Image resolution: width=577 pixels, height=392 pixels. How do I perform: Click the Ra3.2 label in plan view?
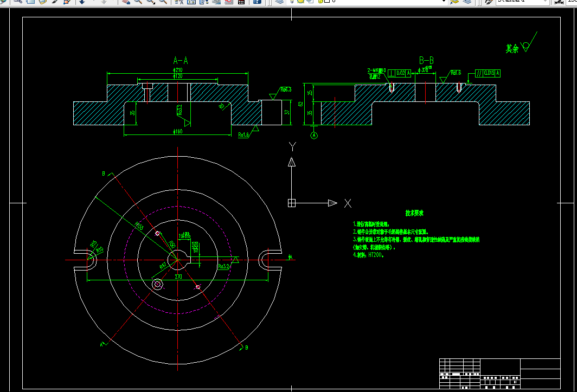click(x=223, y=267)
